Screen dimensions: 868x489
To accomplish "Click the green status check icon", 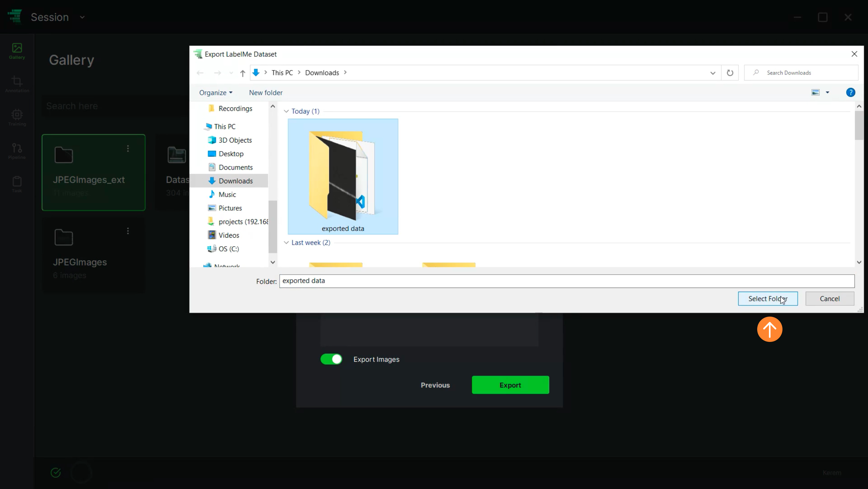I will pyautogui.click(x=56, y=472).
